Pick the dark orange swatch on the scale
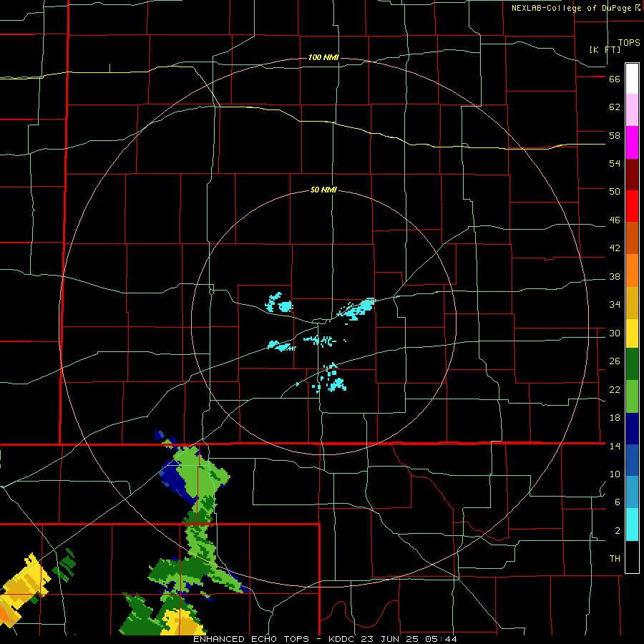Image resolution: width=644 pixels, height=644 pixels. point(632,238)
